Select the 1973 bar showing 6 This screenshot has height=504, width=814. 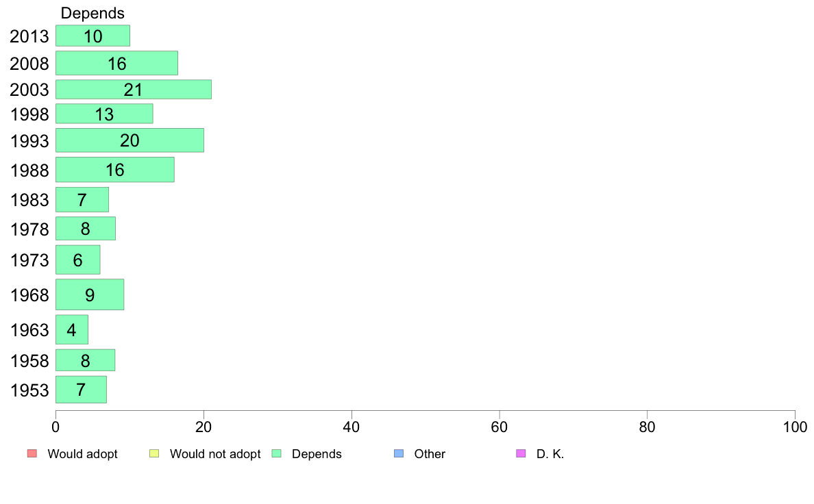(x=78, y=260)
